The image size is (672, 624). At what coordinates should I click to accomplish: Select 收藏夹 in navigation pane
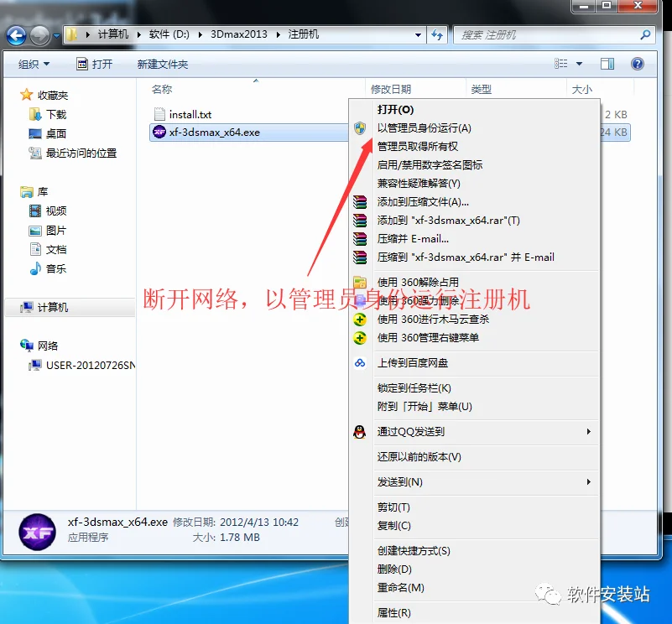point(44,95)
